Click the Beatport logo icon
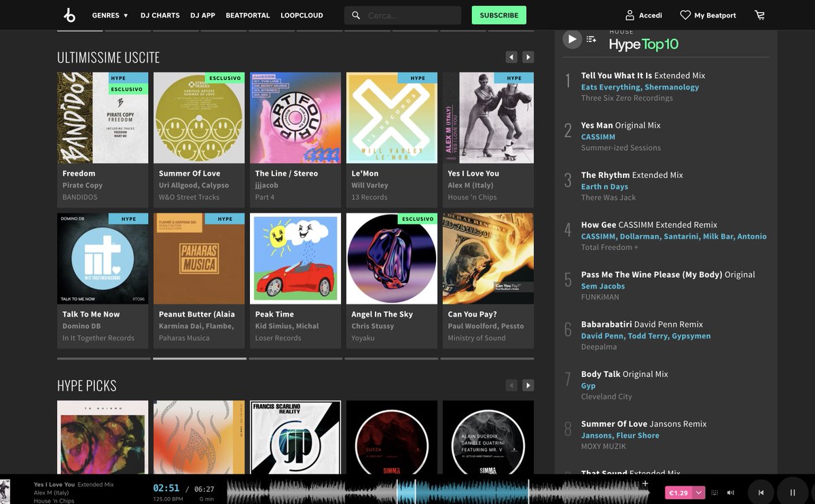 click(x=70, y=15)
